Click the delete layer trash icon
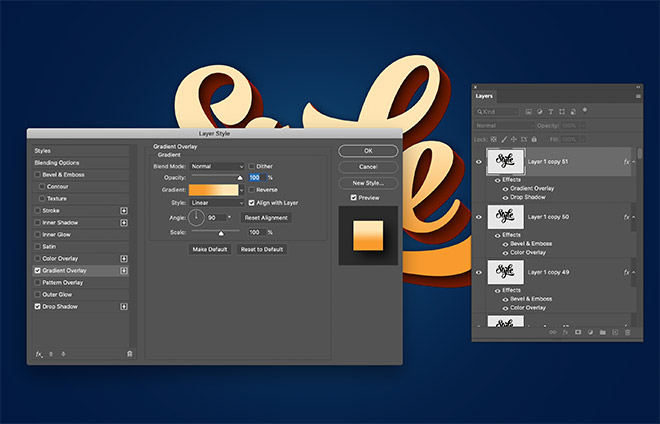 click(627, 331)
